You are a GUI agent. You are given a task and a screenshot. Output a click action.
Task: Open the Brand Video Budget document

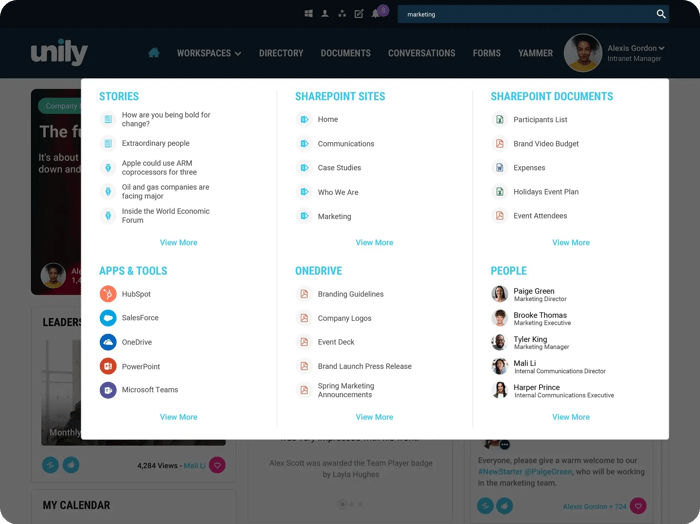[546, 144]
